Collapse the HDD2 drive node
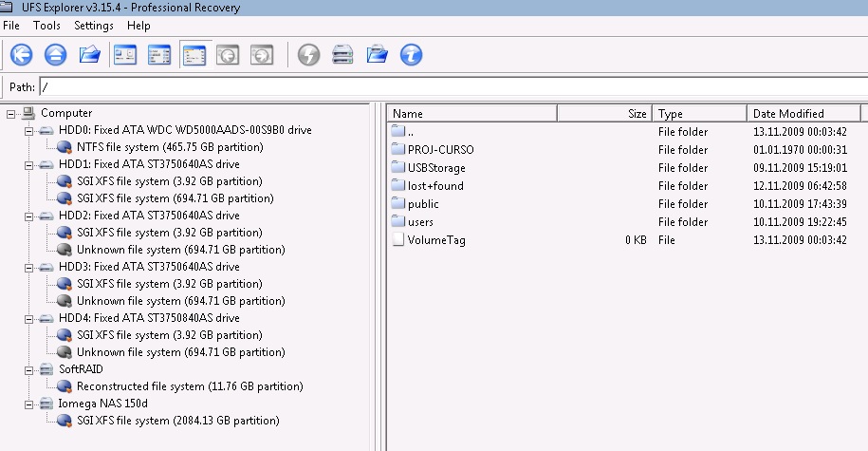Image resolution: width=868 pixels, height=451 pixels. click(28, 216)
